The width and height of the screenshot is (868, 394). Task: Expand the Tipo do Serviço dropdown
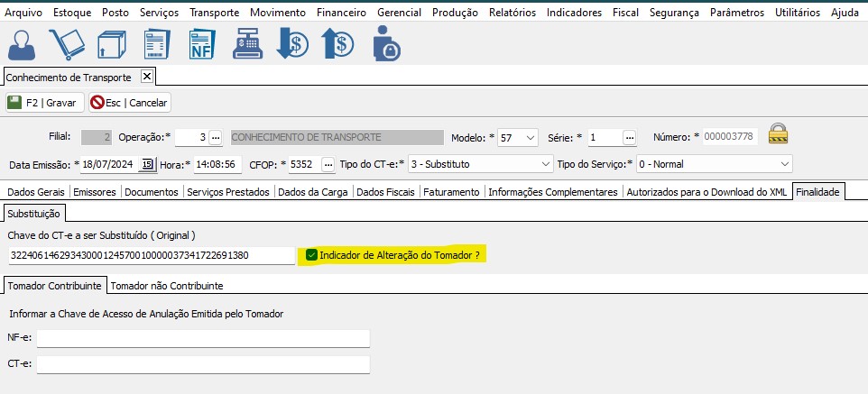(x=784, y=164)
